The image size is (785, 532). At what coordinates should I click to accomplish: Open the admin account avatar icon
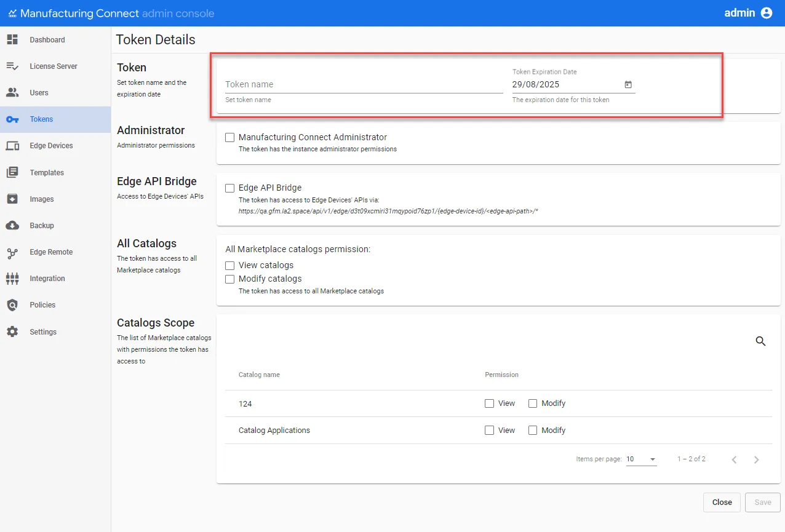[x=767, y=13]
